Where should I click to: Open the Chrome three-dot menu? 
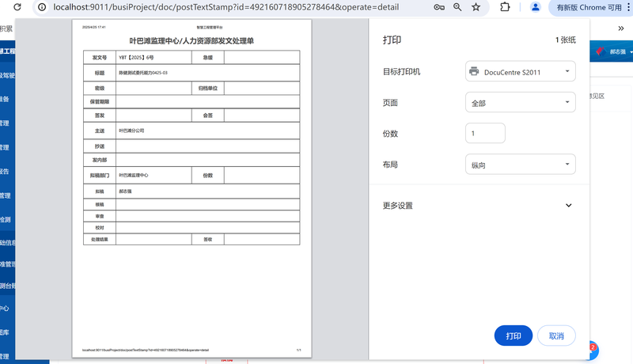point(627,7)
